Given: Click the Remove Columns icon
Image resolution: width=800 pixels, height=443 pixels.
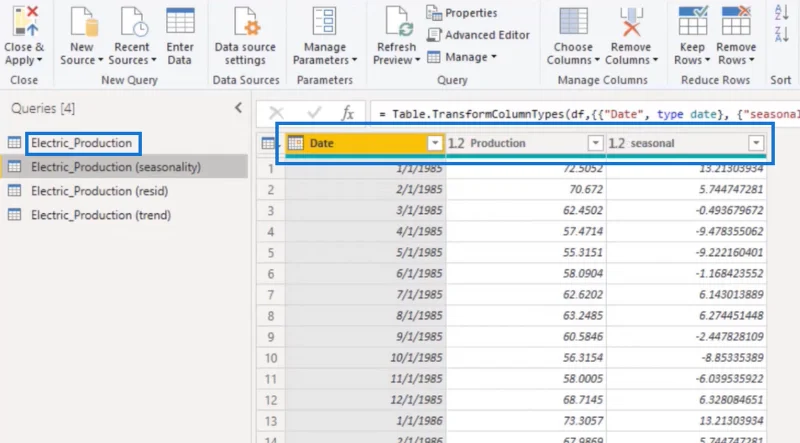Looking at the screenshot, I should pyautogui.click(x=632, y=21).
